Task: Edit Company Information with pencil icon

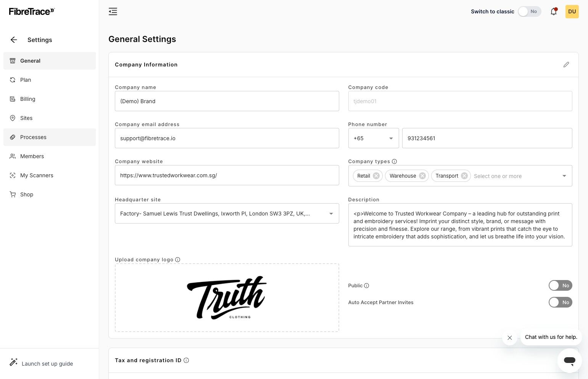Action: (566, 65)
